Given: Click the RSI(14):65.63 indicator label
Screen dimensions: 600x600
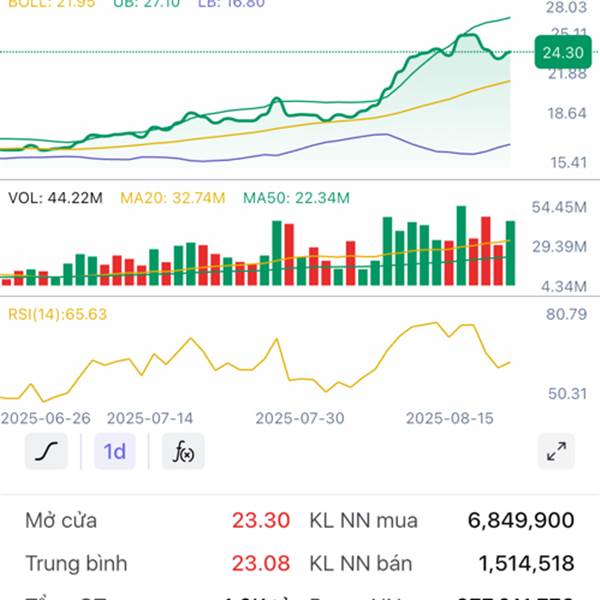Looking at the screenshot, I should point(57,314).
